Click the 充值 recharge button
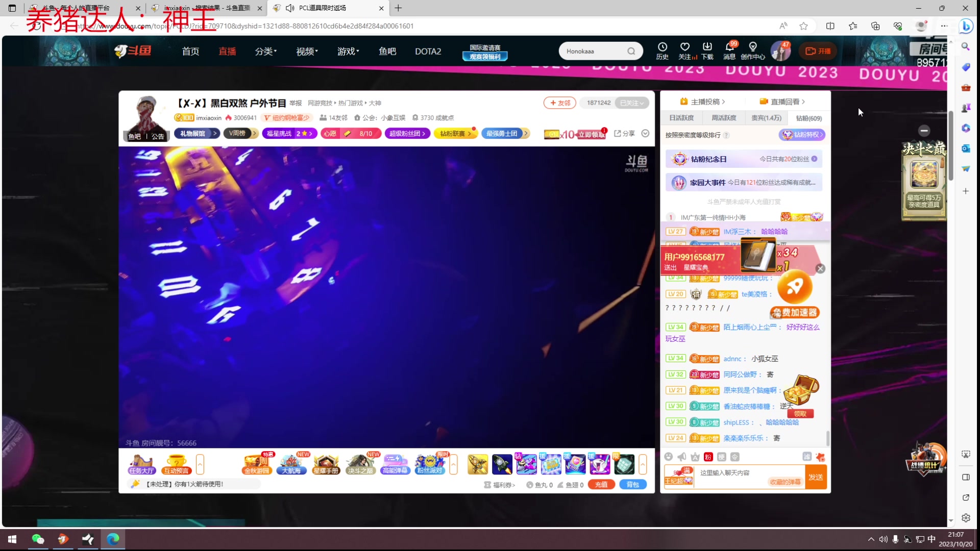Screen dimensions: 980x551 pos(601,485)
